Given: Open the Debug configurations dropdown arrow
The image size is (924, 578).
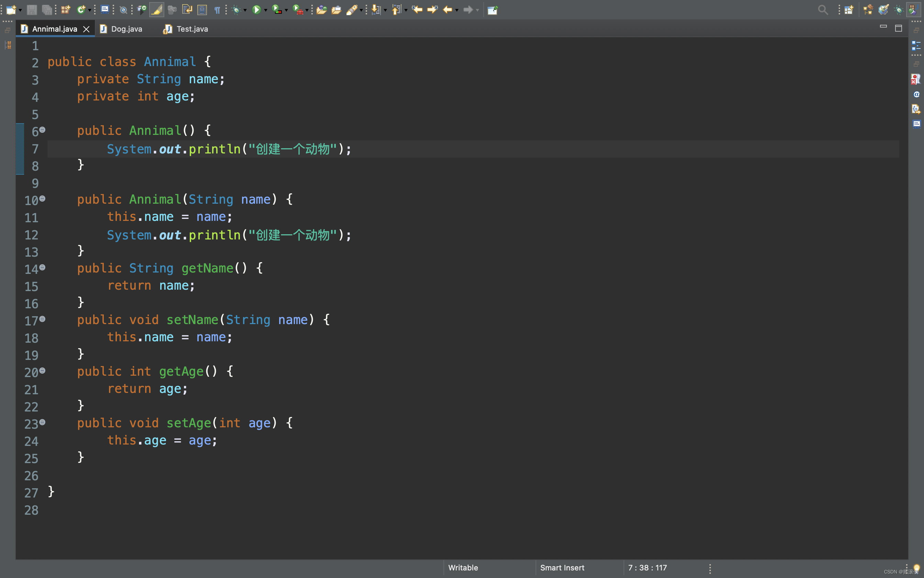Looking at the screenshot, I should [x=245, y=10].
